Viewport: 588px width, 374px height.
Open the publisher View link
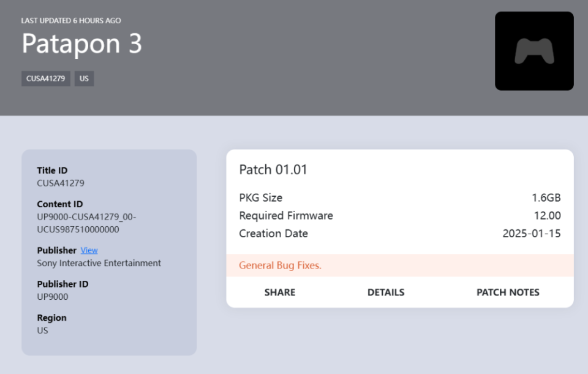coord(89,250)
